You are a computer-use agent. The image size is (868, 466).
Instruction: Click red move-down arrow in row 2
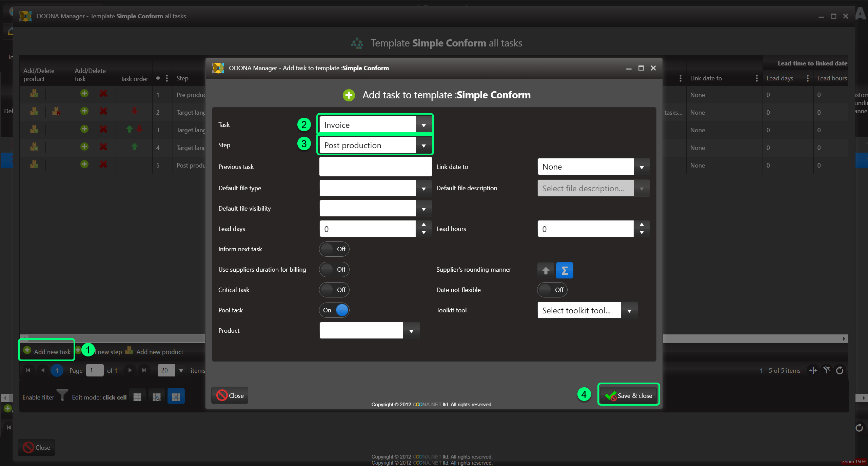click(x=135, y=111)
